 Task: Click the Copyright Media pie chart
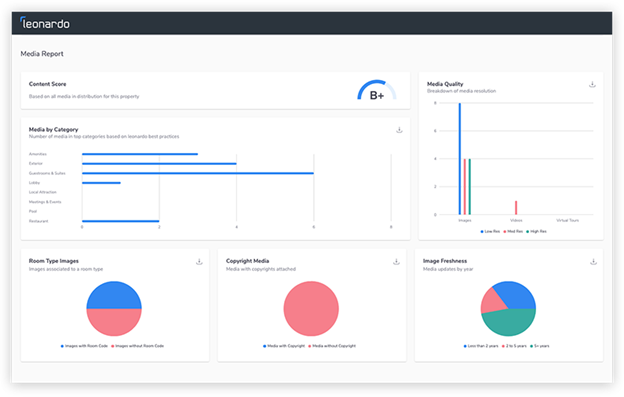(x=311, y=309)
